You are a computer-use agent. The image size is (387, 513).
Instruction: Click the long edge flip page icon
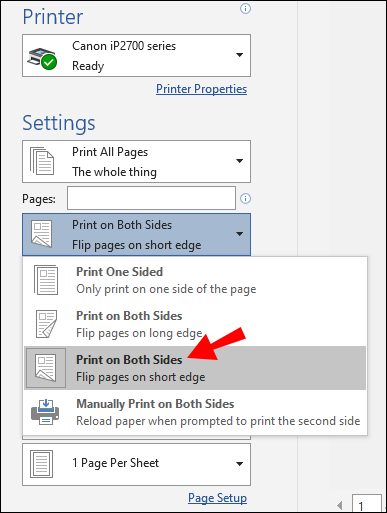click(x=46, y=324)
